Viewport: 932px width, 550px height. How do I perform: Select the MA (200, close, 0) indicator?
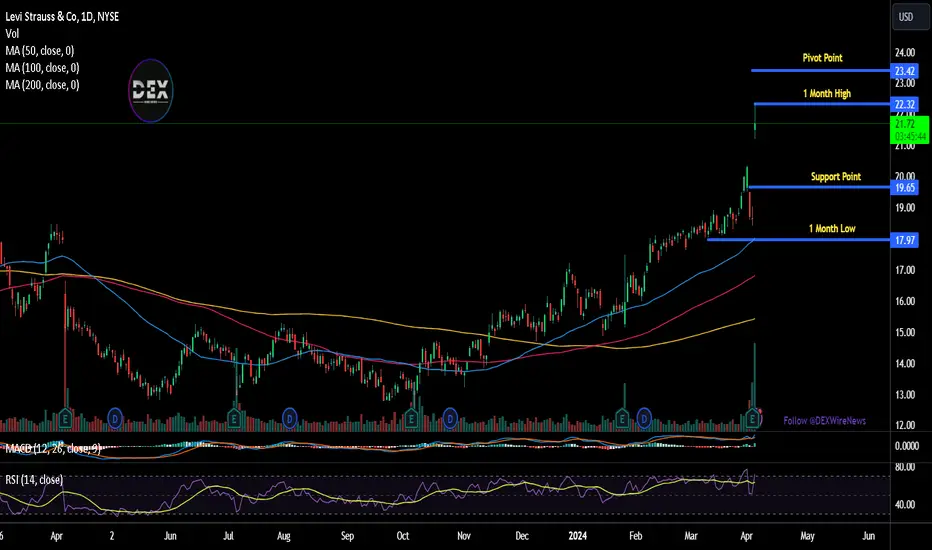42,85
